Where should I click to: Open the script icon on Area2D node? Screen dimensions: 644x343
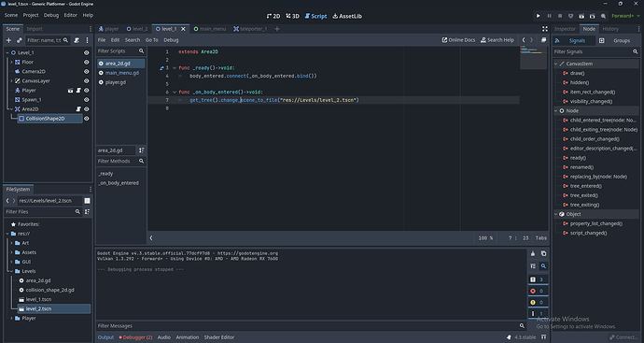point(78,109)
